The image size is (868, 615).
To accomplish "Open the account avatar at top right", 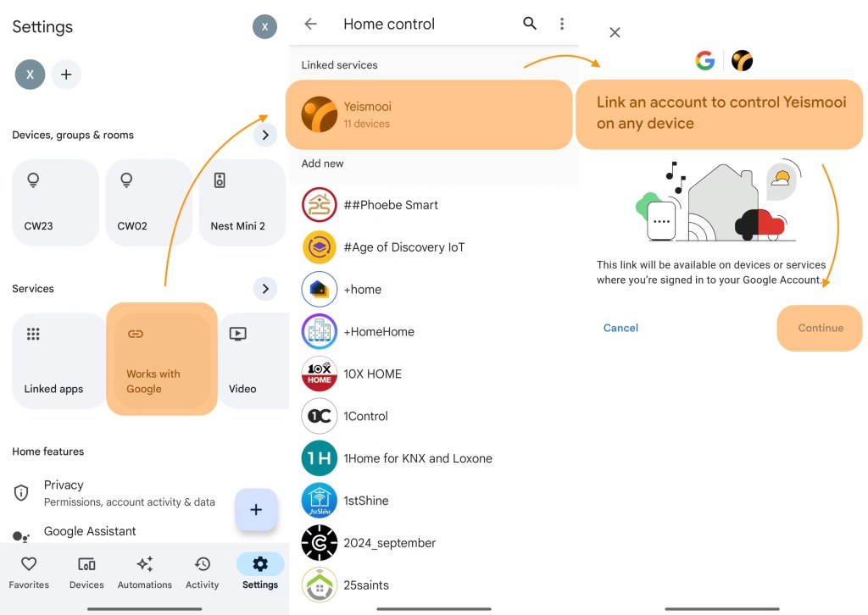I will click(264, 27).
